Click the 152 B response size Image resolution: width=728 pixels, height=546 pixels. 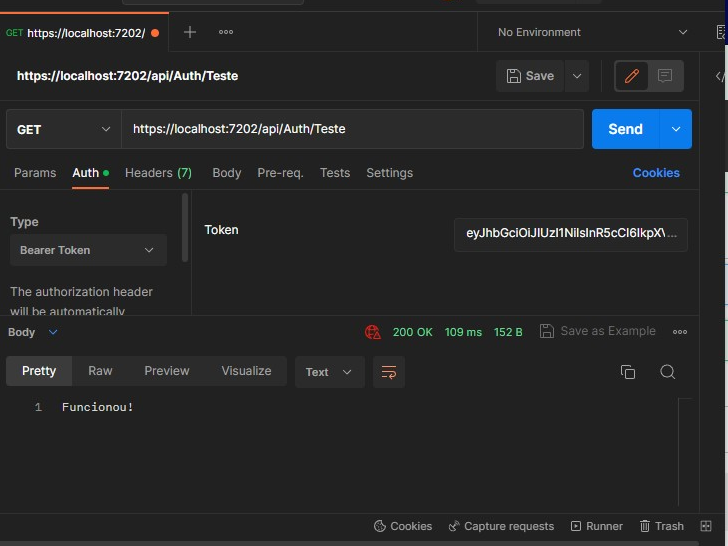tap(508, 332)
